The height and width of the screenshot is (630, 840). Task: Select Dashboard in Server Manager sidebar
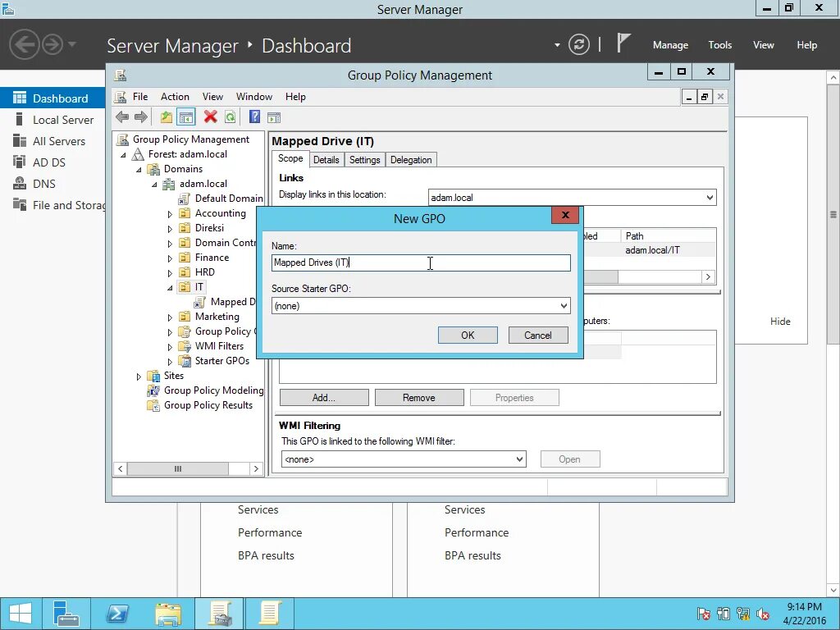tap(52, 98)
